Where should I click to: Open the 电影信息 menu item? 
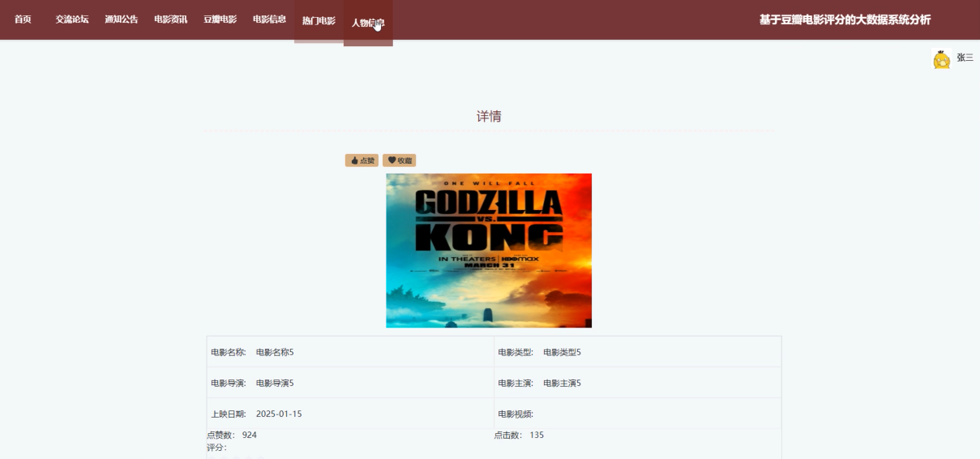coord(269,19)
